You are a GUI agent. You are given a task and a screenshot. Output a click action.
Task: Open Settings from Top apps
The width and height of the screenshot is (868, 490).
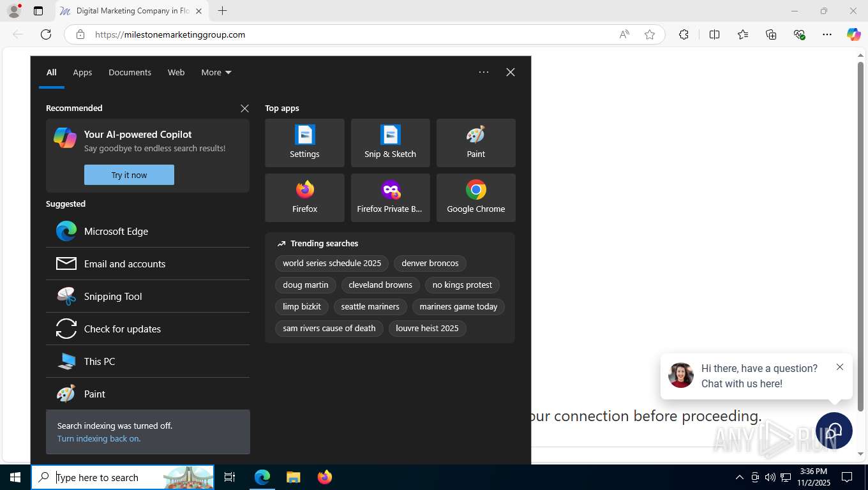(x=304, y=143)
